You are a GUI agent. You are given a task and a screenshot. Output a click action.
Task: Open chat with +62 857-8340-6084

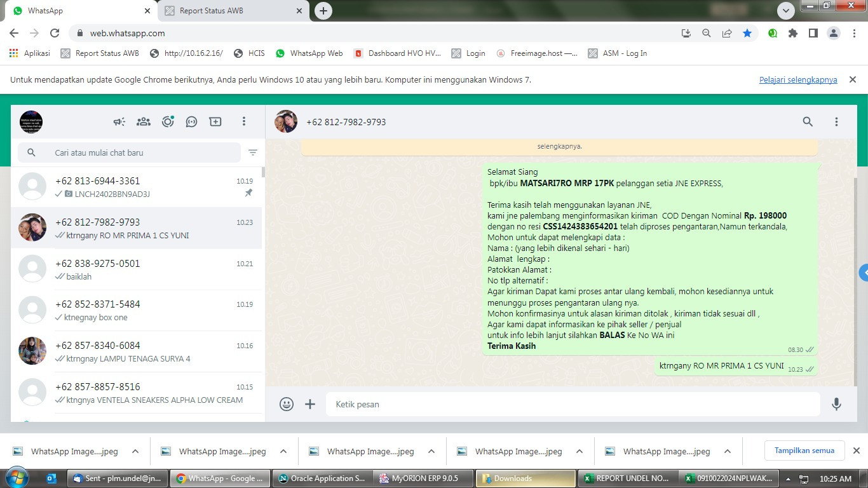point(136,351)
